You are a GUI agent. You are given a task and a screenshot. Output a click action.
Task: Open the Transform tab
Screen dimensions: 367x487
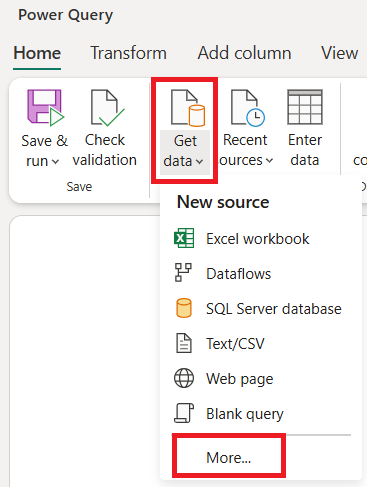tap(128, 53)
